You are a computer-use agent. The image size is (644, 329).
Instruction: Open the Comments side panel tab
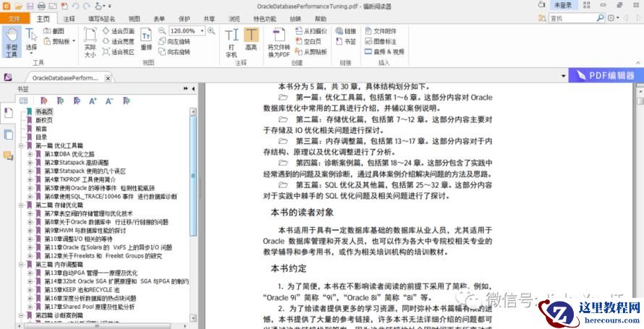[x=8, y=155]
